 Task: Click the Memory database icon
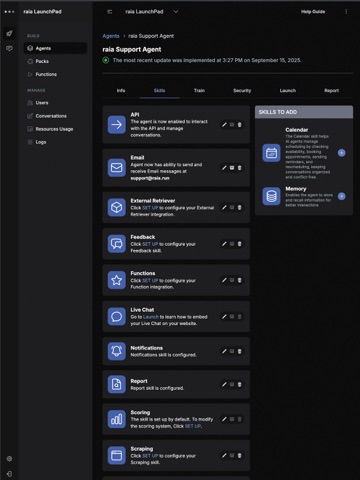pyautogui.click(x=271, y=196)
